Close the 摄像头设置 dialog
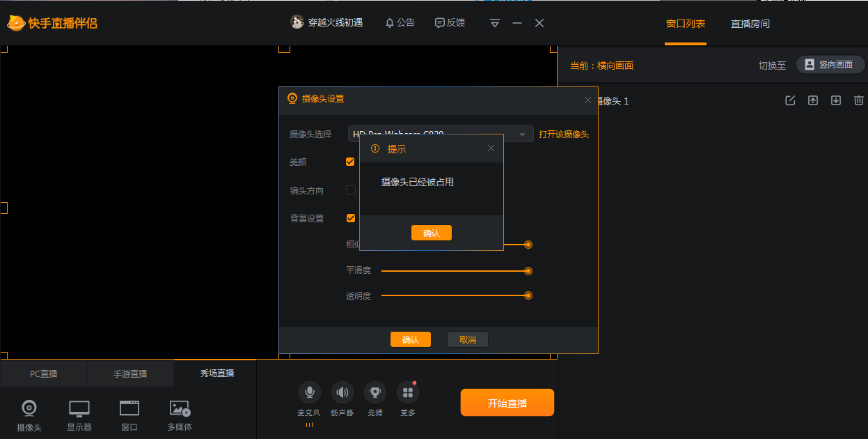 pos(587,100)
